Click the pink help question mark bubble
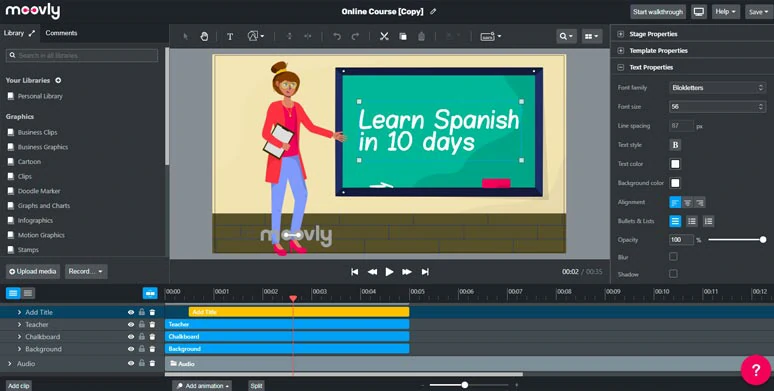This screenshot has width=774, height=391. pyautogui.click(x=756, y=370)
